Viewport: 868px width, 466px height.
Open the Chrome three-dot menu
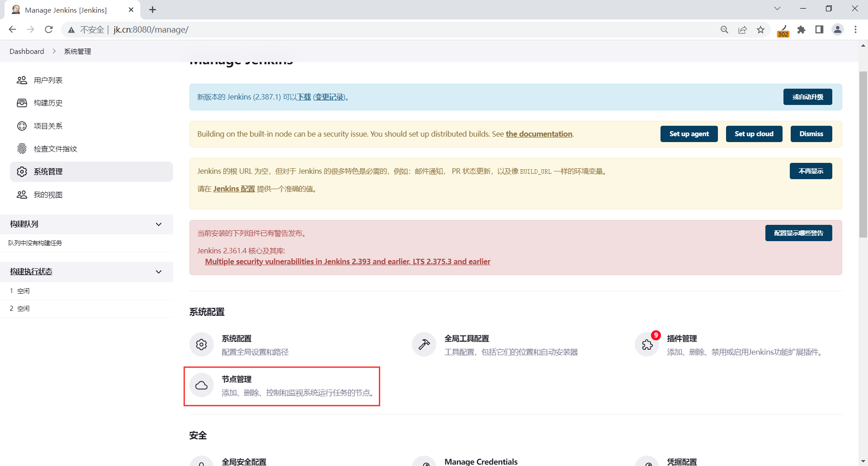[x=855, y=29]
